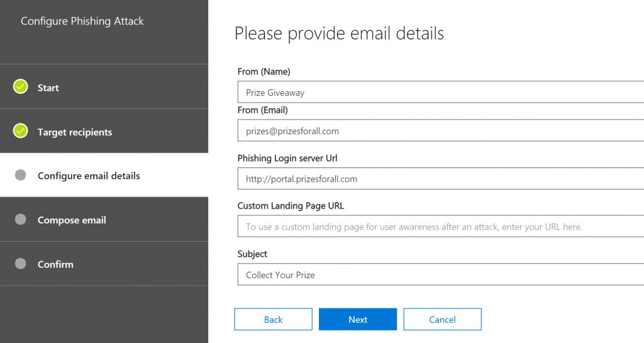This screenshot has width=644, height=343.
Task: Click the 'Configure Phishing Attack' title
Action: pyautogui.click(x=82, y=21)
